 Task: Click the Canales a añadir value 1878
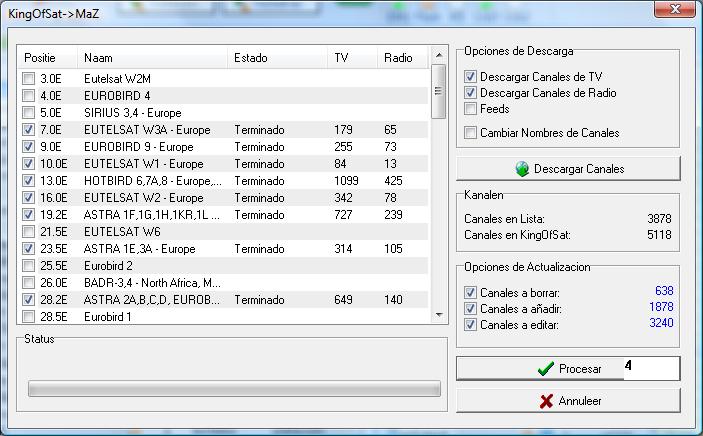point(661,307)
